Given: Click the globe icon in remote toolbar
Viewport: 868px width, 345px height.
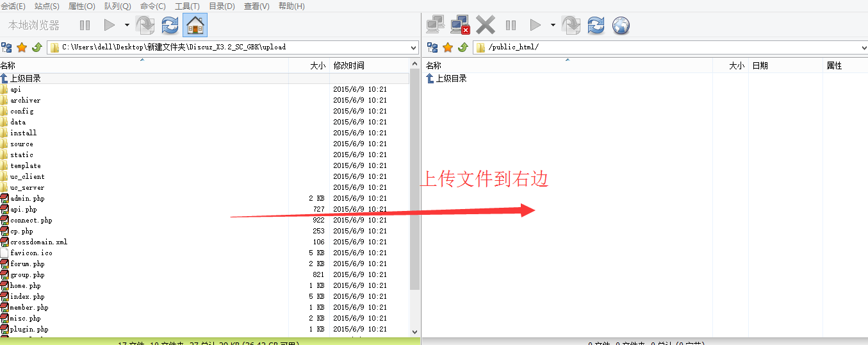Looking at the screenshot, I should click(621, 25).
